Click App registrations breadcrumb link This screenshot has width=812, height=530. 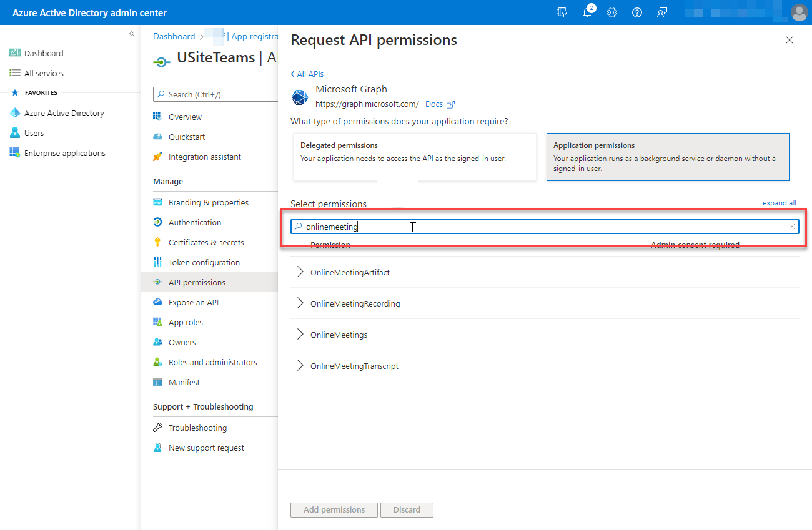click(x=255, y=36)
